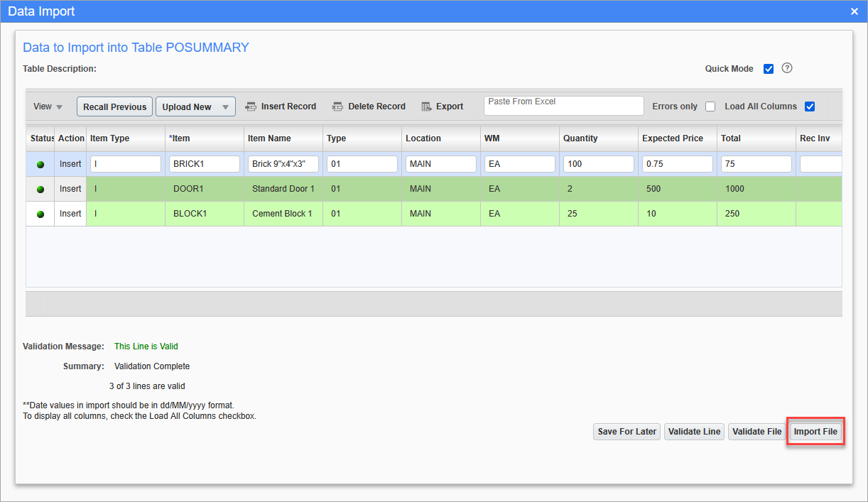The width and height of the screenshot is (868, 502).
Task: Click the Expected Price column header
Action: click(678, 138)
